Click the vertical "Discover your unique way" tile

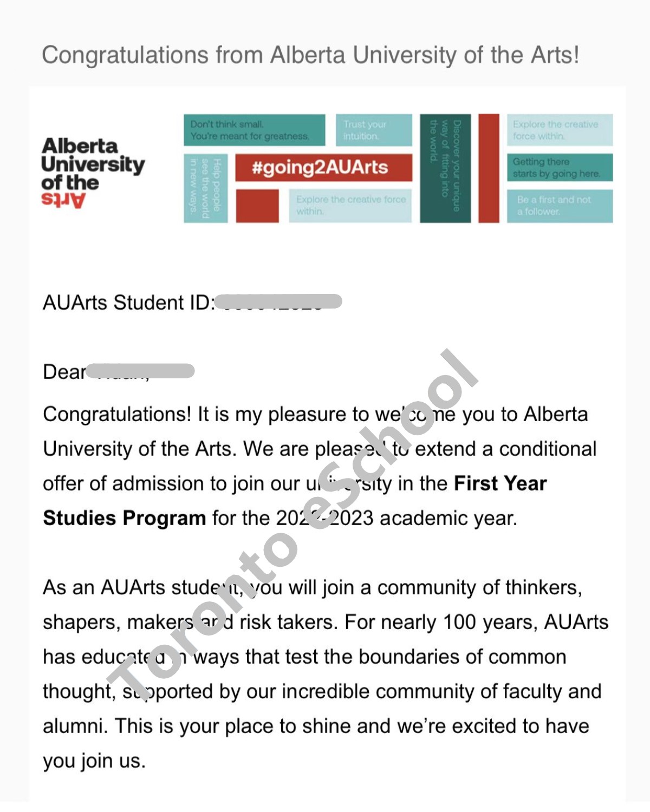click(x=445, y=168)
